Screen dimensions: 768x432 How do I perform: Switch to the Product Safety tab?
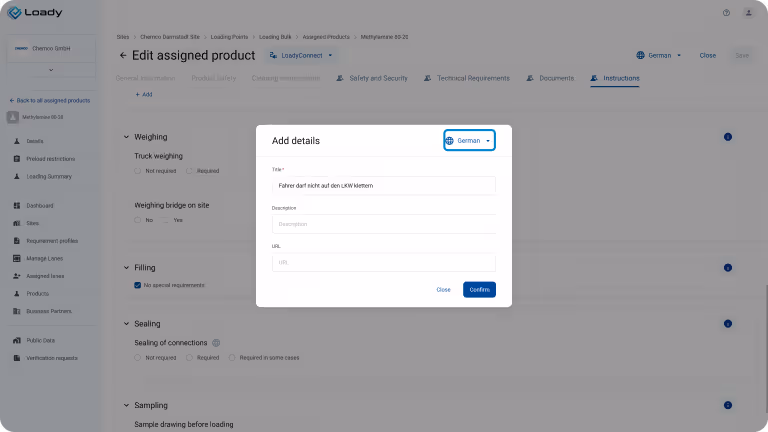click(x=214, y=78)
